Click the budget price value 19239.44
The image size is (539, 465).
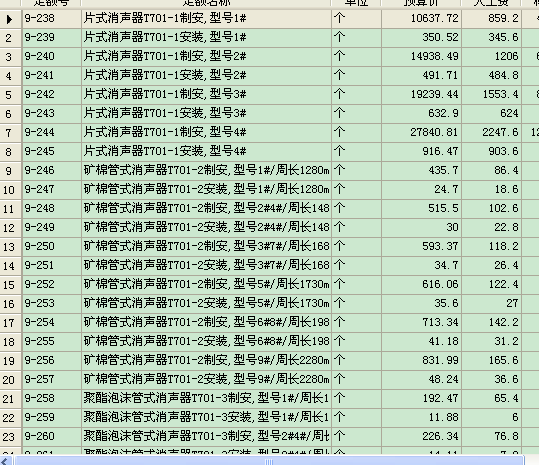[434, 95]
